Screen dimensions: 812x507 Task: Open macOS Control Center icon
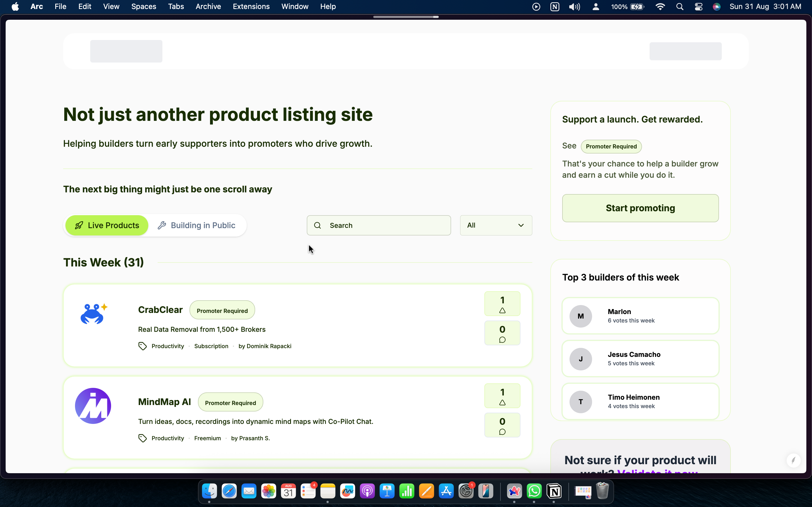699,7
